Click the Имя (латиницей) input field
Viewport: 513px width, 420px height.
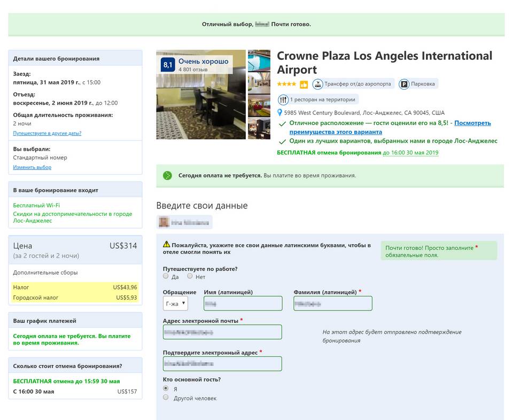[243, 304]
